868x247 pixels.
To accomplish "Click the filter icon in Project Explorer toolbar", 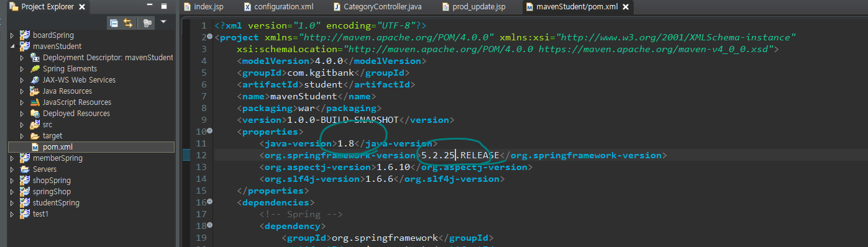I will pyautogui.click(x=147, y=23).
